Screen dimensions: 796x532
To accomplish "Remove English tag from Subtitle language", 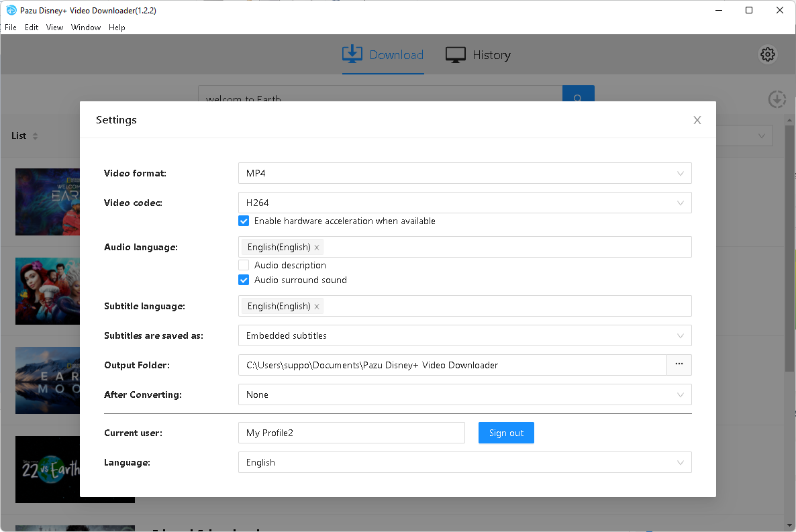I will coord(317,307).
